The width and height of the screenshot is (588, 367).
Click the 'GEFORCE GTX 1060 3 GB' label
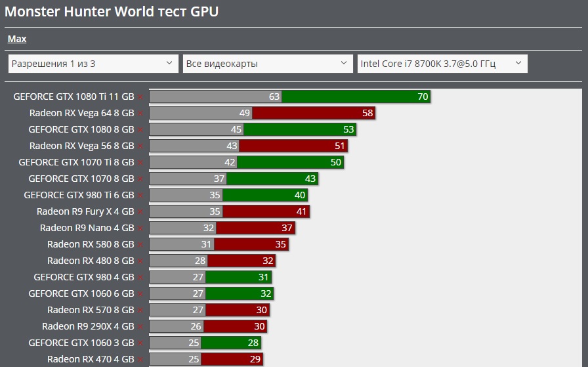tap(81, 343)
